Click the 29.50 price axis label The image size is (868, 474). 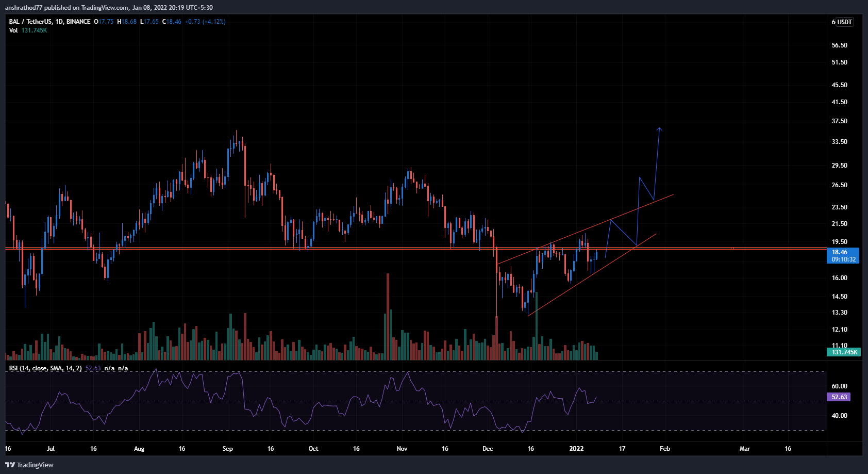coord(839,166)
